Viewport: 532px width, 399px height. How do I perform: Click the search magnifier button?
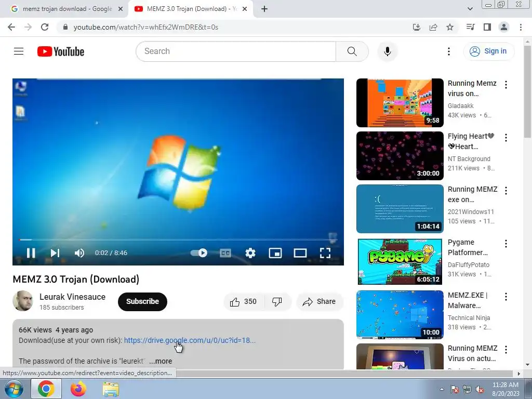pyautogui.click(x=352, y=51)
